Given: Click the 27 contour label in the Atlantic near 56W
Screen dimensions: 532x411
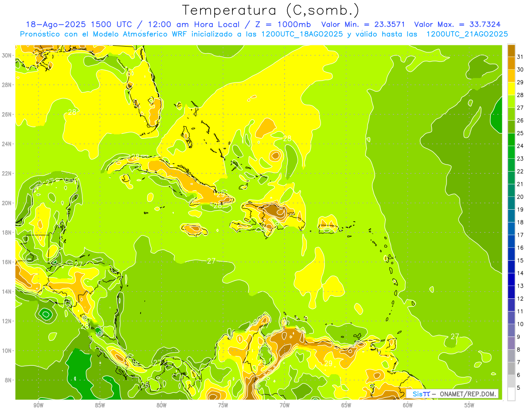Looking at the screenshot, I should tap(454, 337).
